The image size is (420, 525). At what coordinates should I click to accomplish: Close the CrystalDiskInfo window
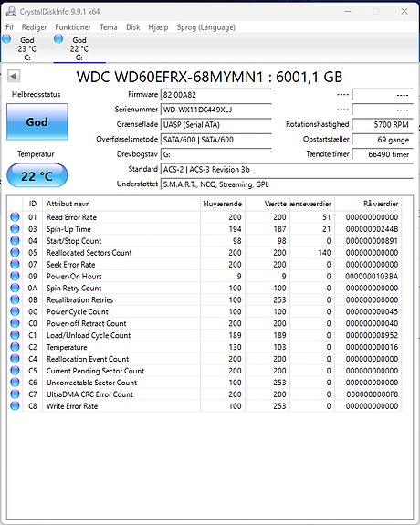(x=404, y=11)
